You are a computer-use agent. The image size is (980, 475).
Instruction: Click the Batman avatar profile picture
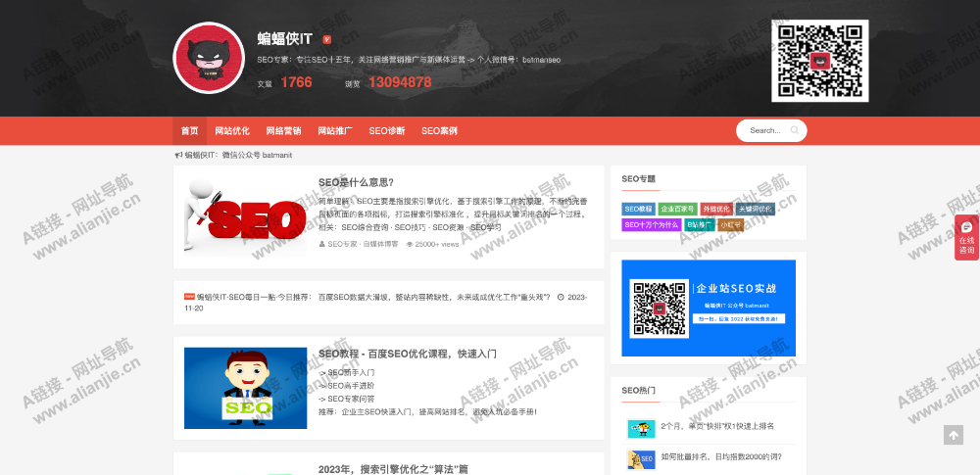(x=208, y=58)
